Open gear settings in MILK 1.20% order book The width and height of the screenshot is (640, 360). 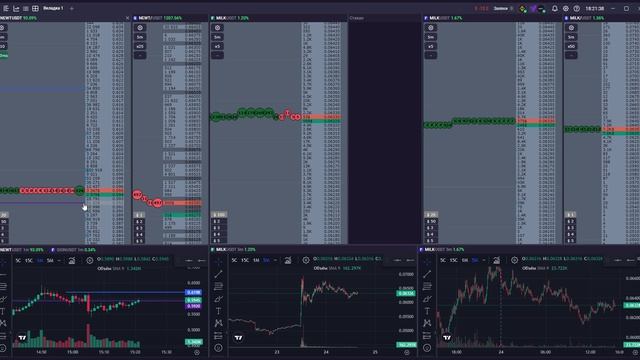pos(218,28)
